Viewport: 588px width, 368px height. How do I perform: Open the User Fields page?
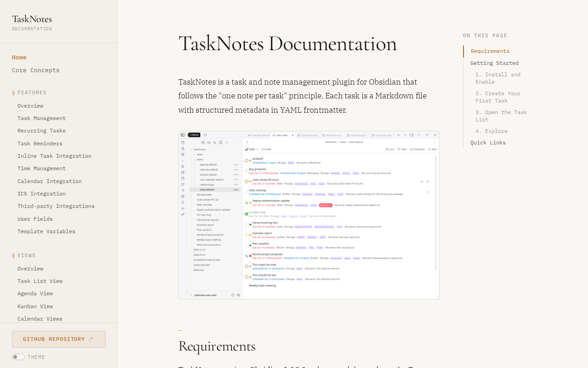click(x=35, y=219)
